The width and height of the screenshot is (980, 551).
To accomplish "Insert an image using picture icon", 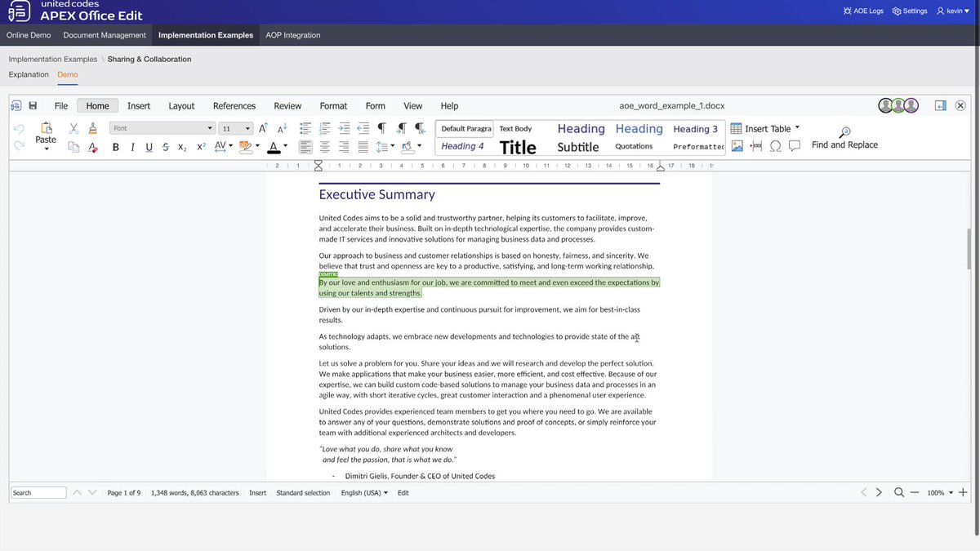I will pos(737,146).
